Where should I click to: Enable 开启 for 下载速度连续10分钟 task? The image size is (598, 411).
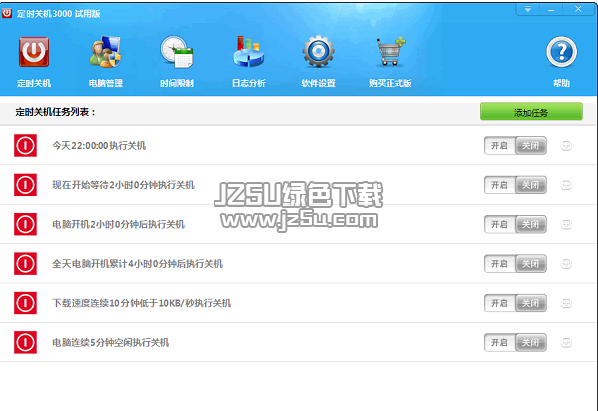pyautogui.click(x=500, y=303)
